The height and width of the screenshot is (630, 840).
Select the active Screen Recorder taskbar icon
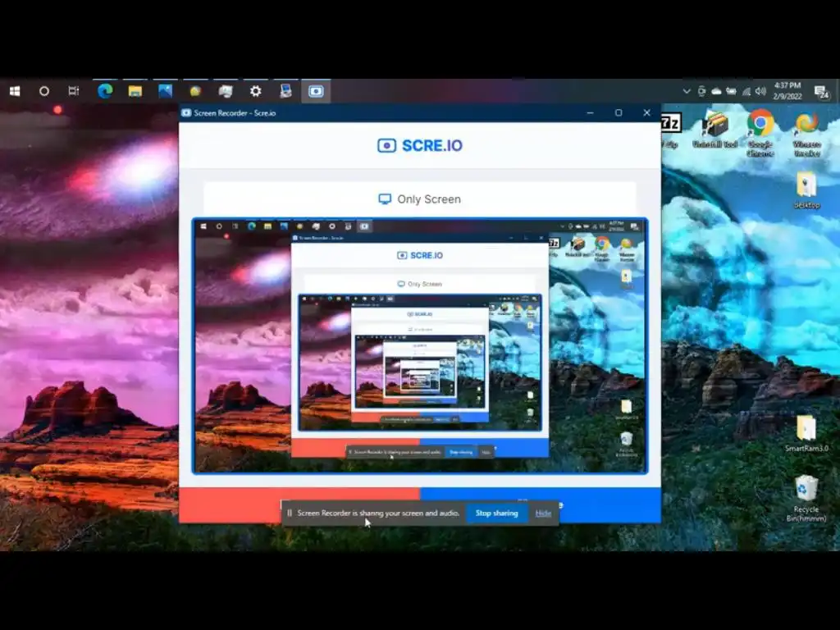pos(316,91)
